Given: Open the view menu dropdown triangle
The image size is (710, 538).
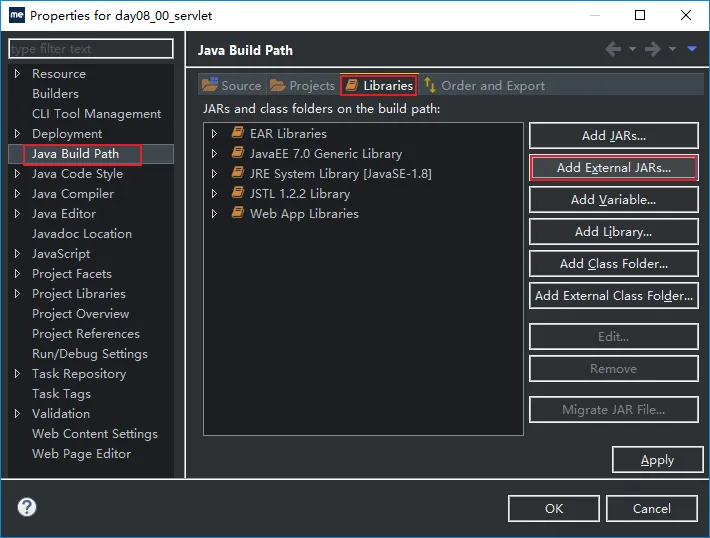Looking at the screenshot, I should pyautogui.click(x=691, y=49).
